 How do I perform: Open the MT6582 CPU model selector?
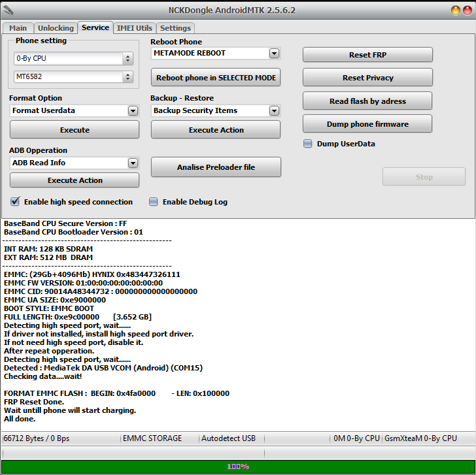[73, 76]
